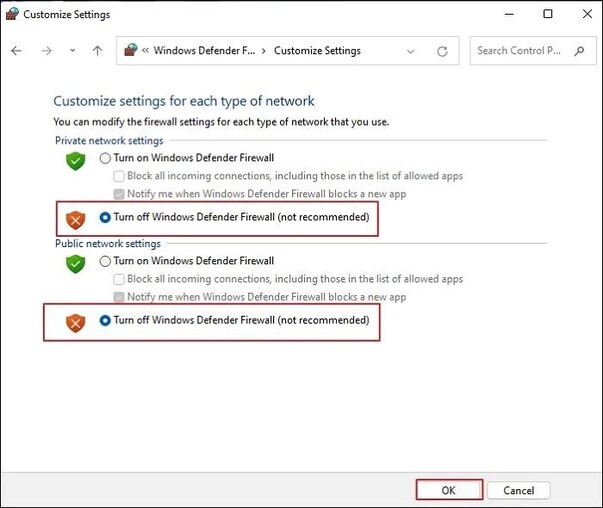The height and width of the screenshot is (508, 603).
Task: Turn on Windows Defender Firewall for public network
Action: click(106, 261)
